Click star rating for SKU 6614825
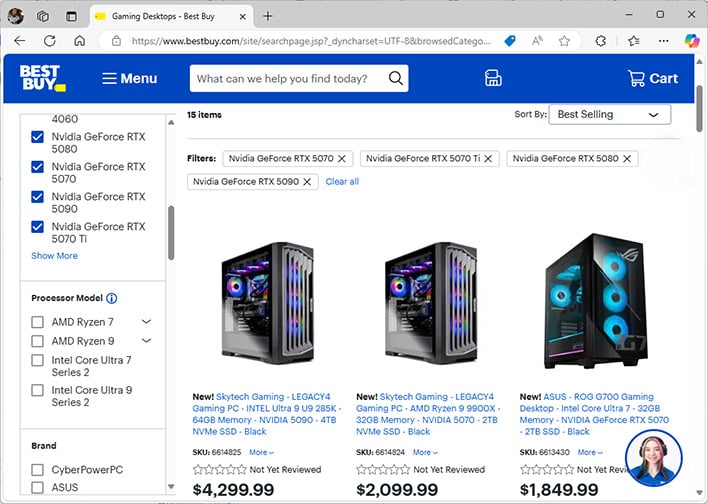The width and height of the screenshot is (708, 504). [220, 470]
